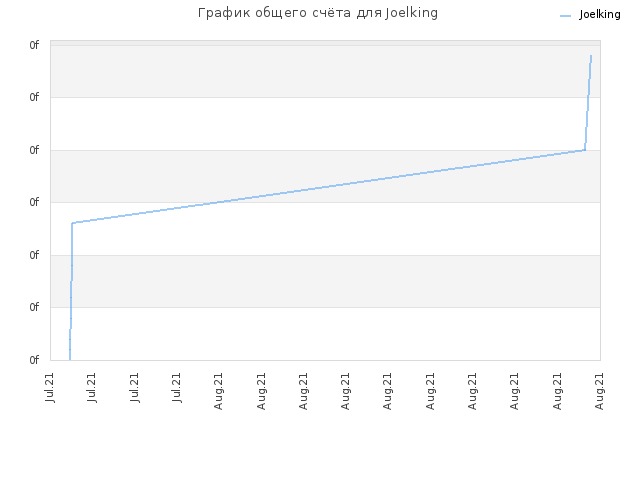
Task: Click the lowest gray band of the plot area
Action: (325, 281)
